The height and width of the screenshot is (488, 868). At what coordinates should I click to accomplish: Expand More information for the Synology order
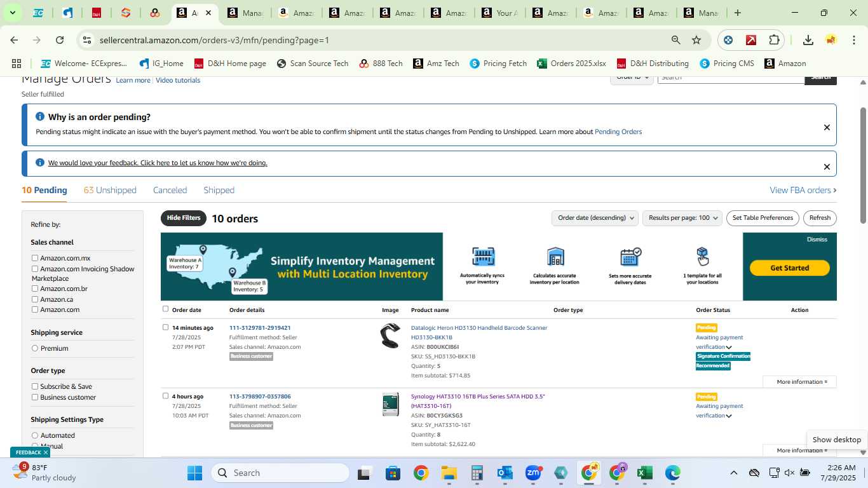pos(800,451)
